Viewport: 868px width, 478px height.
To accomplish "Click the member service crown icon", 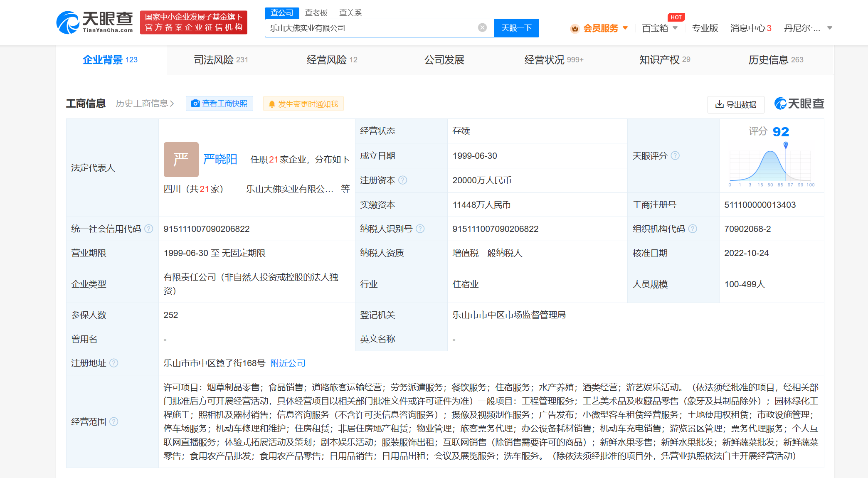I will tap(575, 28).
